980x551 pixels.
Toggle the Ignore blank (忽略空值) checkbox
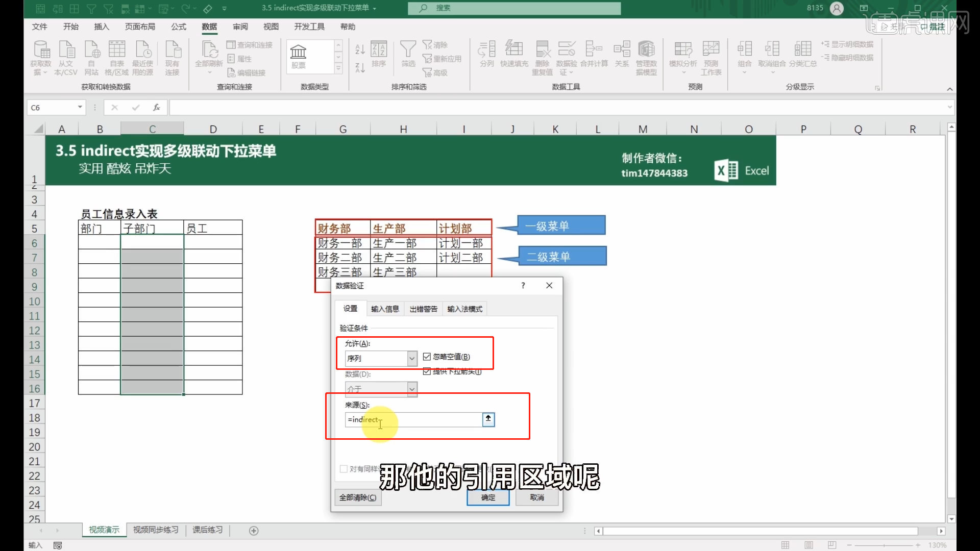coord(427,357)
